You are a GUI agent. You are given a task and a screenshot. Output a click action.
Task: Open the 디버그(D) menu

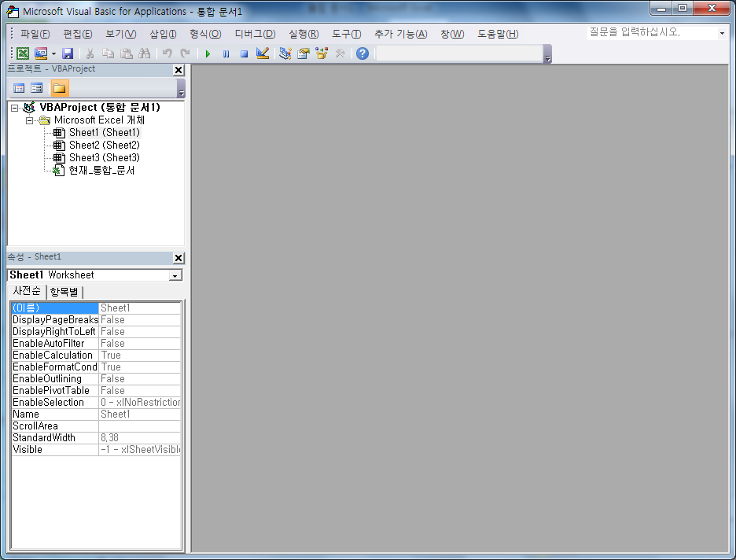[255, 34]
